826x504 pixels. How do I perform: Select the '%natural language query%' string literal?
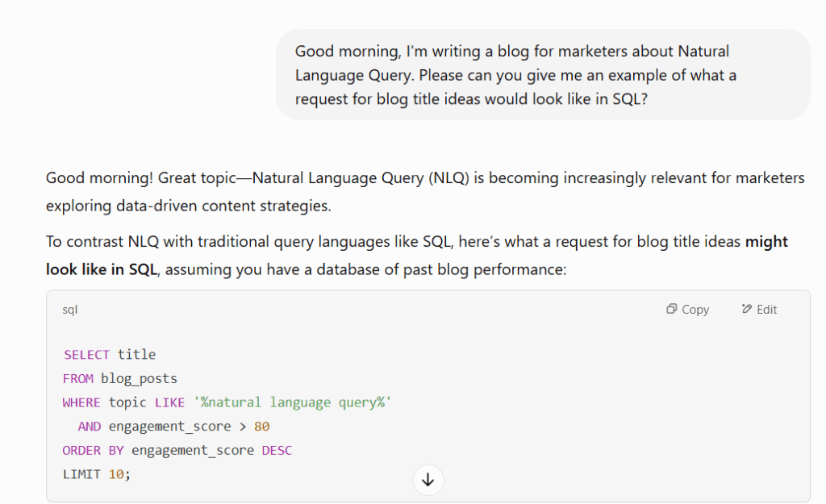[290, 402]
